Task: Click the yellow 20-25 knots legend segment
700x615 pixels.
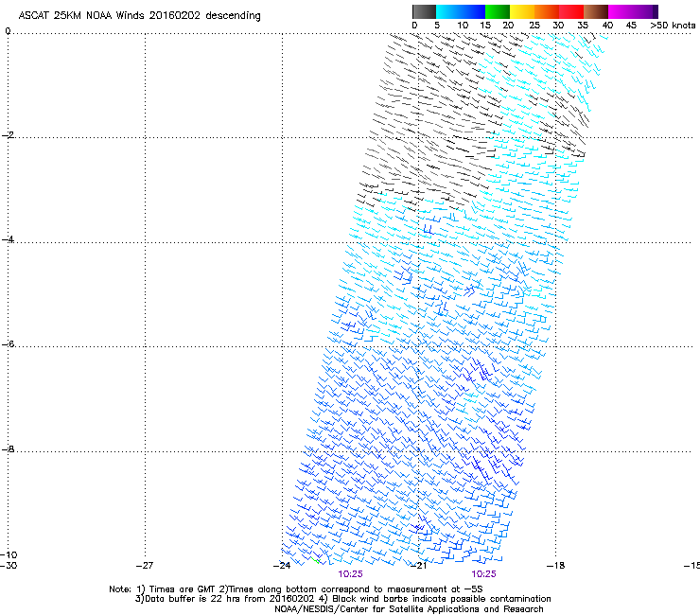Action: (522, 11)
